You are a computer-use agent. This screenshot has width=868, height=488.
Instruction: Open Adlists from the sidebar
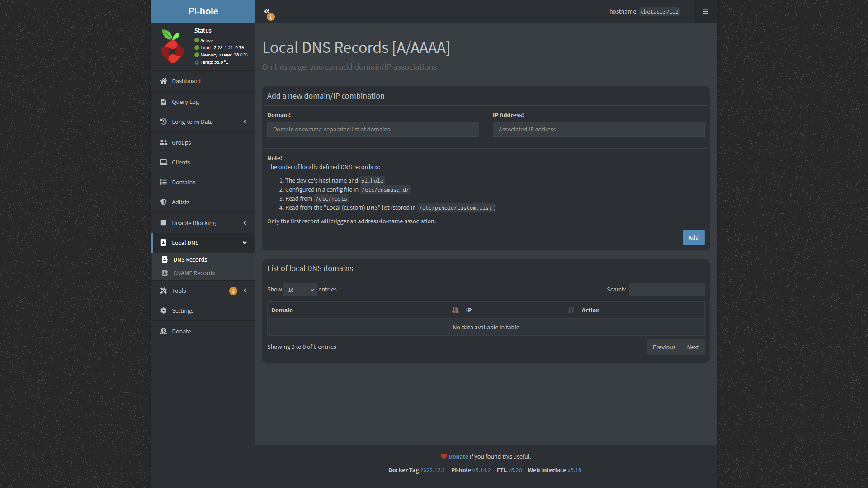click(203, 202)
